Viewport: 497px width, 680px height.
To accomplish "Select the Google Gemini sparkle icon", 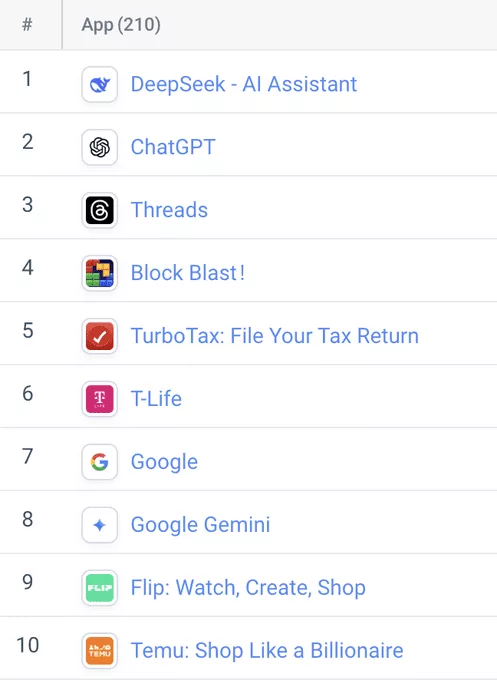I will point(100,525).
